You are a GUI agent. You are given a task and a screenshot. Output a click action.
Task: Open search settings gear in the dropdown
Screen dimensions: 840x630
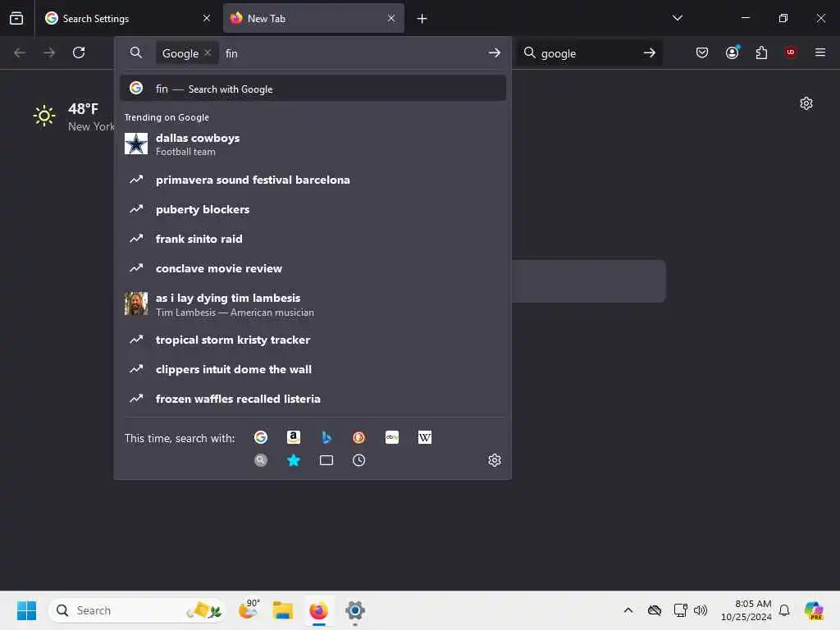[495, 460]
